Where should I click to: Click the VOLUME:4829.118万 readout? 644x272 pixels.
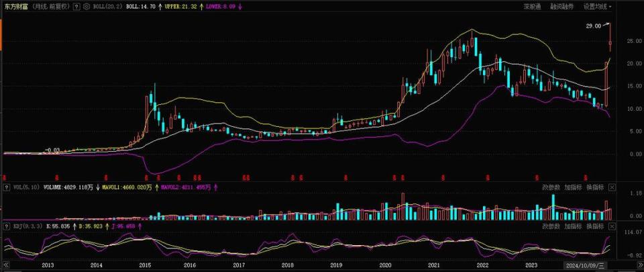67,187
